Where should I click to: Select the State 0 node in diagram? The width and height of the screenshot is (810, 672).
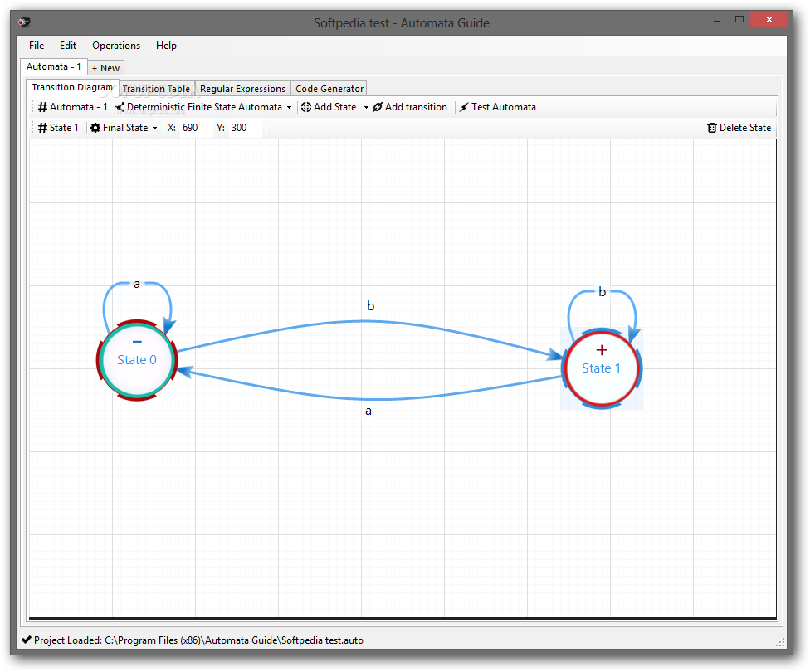coord(137,360)
